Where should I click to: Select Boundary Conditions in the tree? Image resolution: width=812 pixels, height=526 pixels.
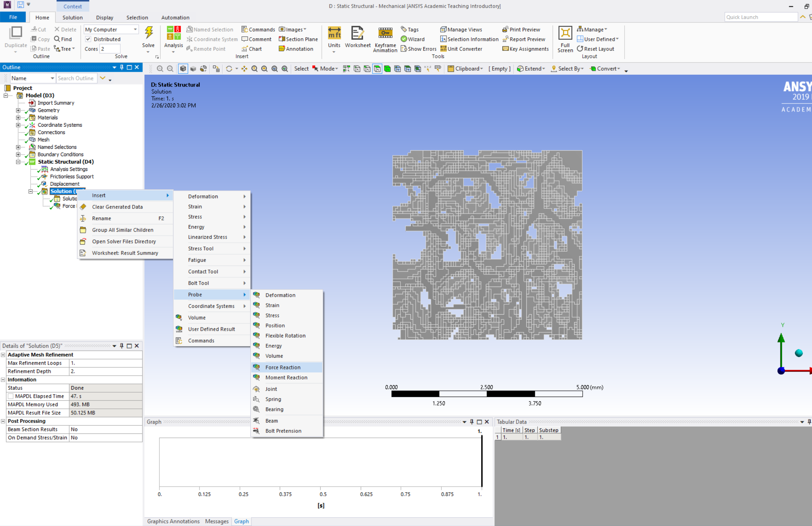60,154
